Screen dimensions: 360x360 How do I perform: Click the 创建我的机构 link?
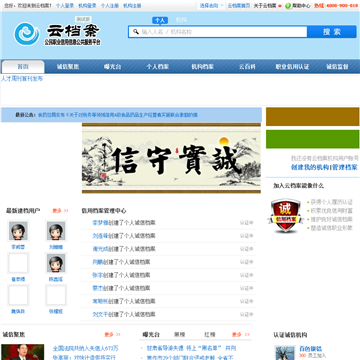point(310,167)
